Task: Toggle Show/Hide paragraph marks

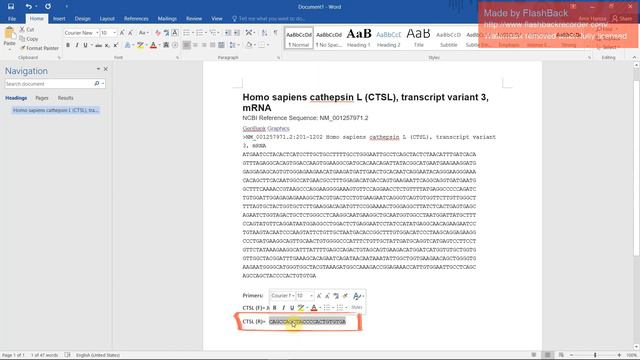Action: [276, 33]
